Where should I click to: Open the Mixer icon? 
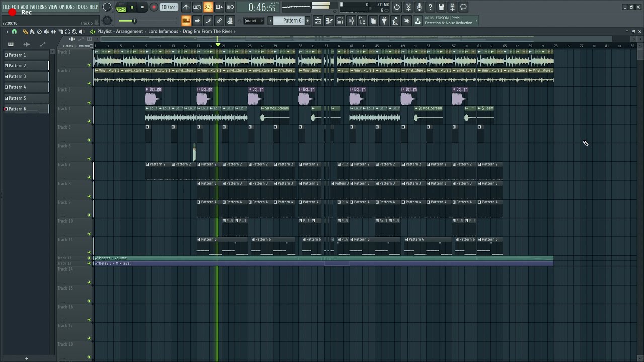[351, 21]
